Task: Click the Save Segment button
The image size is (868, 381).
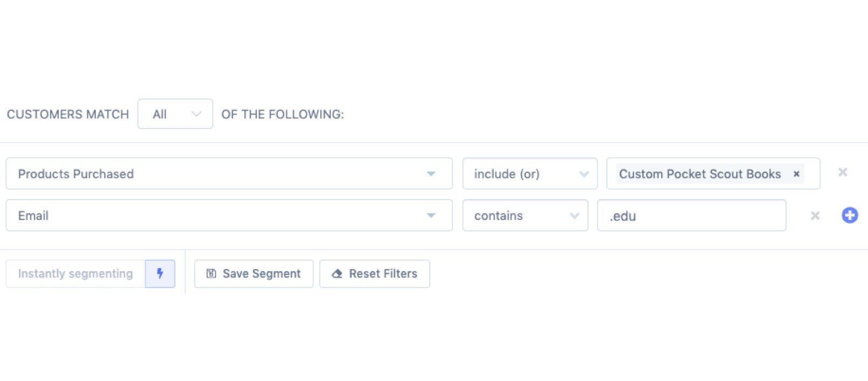Action: coord(254,274)
